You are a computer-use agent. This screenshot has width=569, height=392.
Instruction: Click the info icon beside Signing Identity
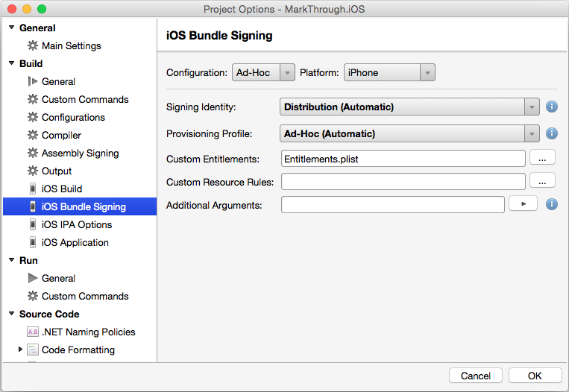pyautogui.click(x=552, y=107)
